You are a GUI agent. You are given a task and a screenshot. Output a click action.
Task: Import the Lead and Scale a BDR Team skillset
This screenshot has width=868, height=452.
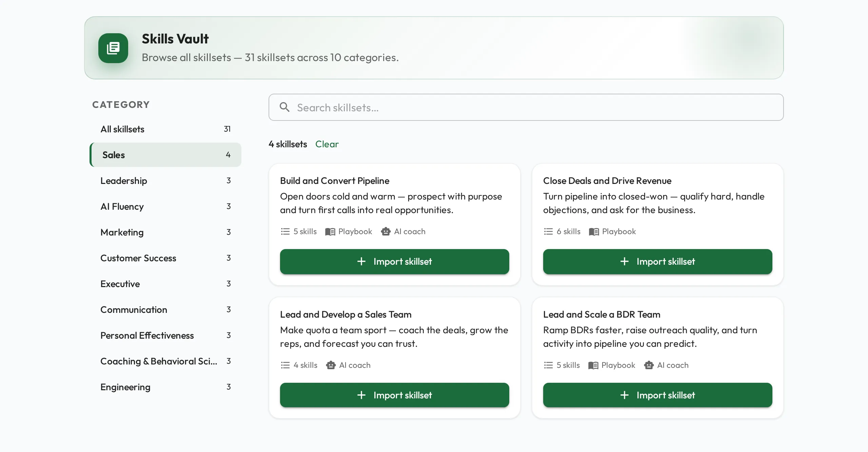coord(657,395)
